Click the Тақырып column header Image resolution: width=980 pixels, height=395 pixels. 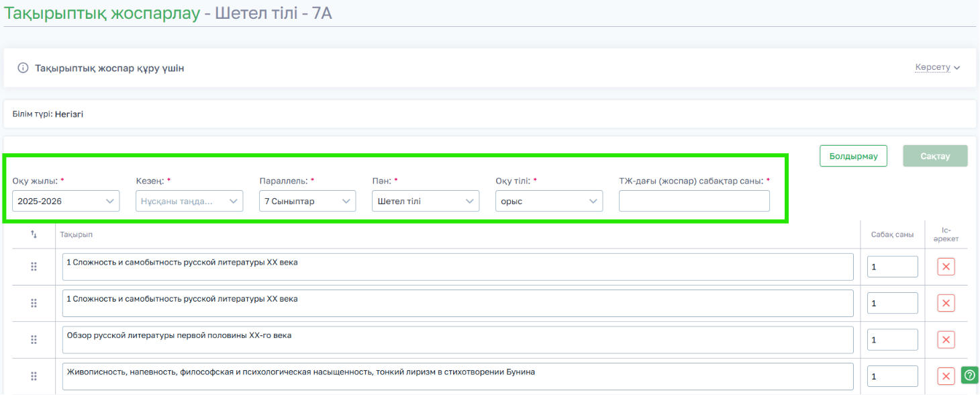click(x=76, y=234)
